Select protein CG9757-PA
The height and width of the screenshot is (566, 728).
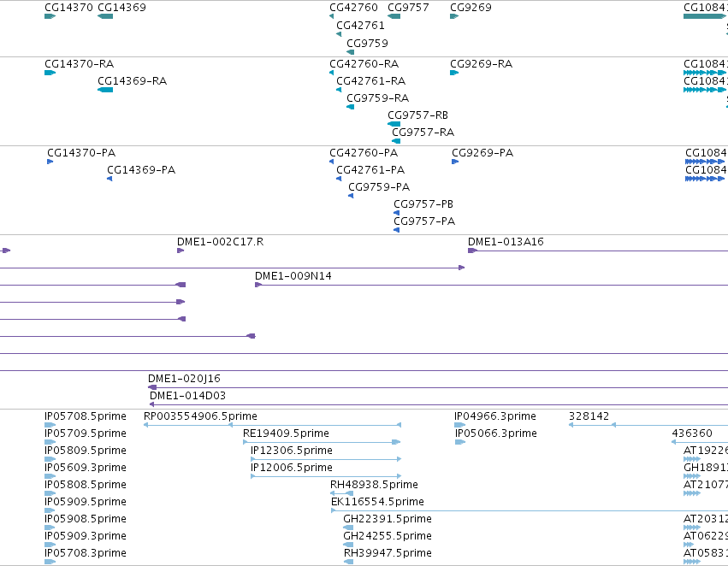click(396, 230)
